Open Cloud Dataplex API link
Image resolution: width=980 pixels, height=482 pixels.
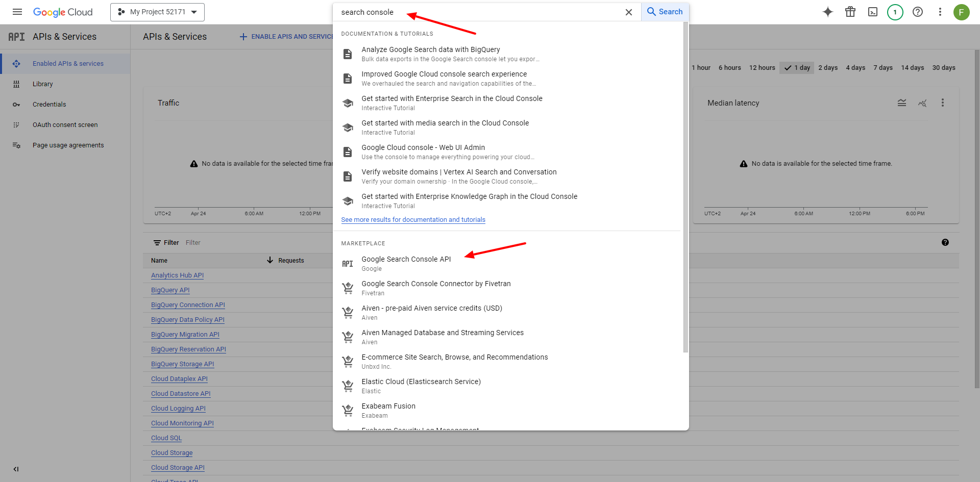(179, 379)
